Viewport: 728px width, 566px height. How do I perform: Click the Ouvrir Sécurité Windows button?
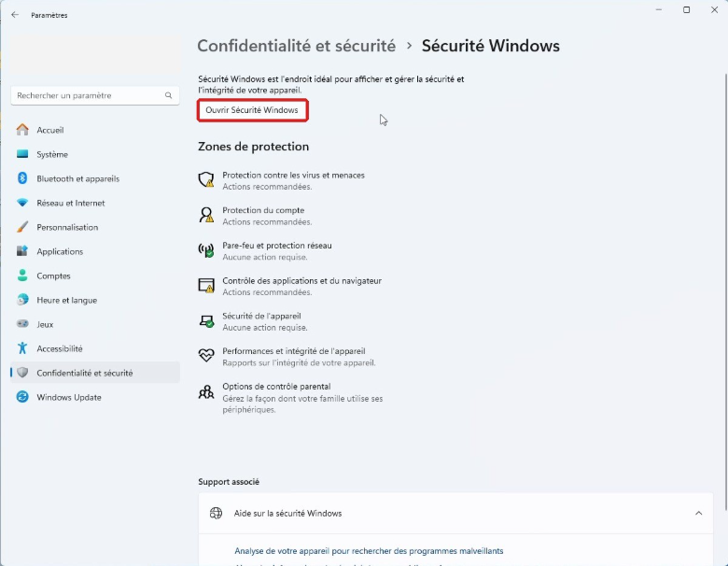(252, 110)
